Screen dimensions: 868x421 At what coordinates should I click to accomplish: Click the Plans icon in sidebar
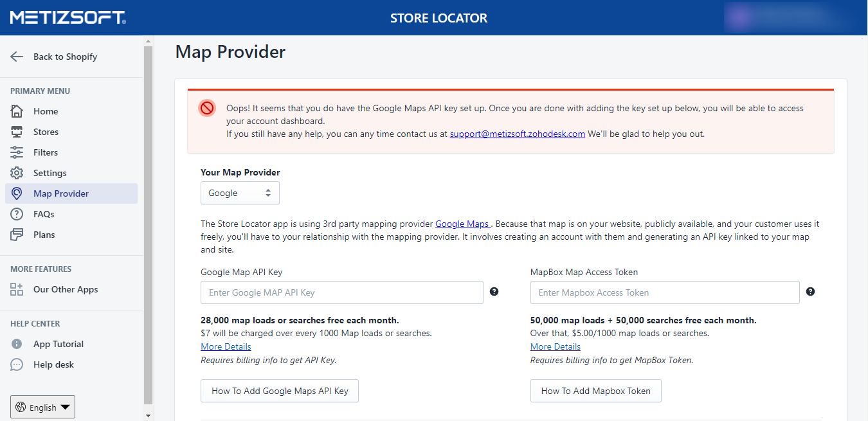point(17,235)
